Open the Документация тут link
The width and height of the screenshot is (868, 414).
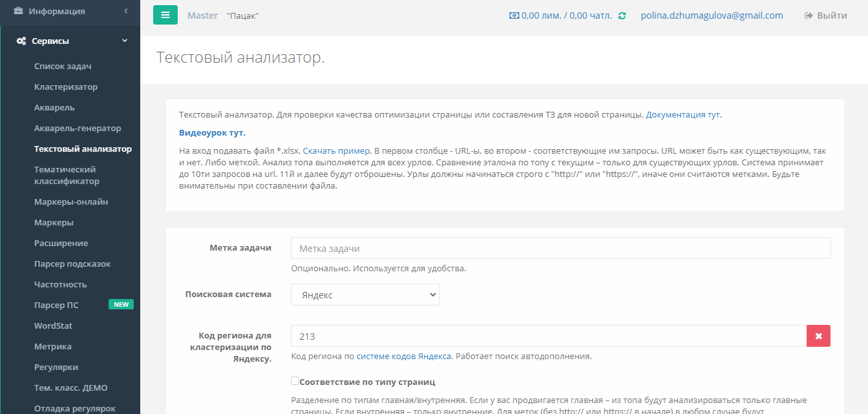(683, 115)
